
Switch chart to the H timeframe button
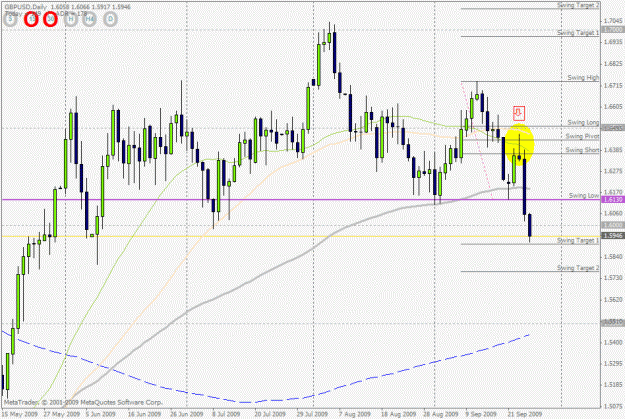point(71,19)
